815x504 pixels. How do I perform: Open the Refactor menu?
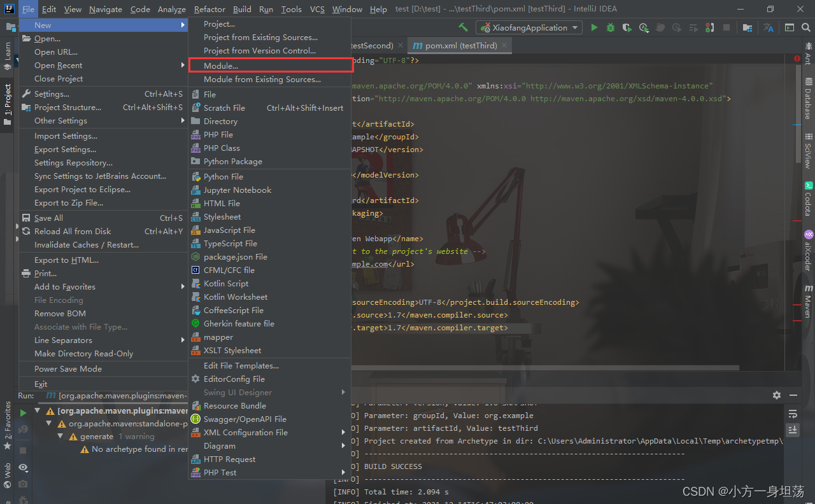pos(209,9)
